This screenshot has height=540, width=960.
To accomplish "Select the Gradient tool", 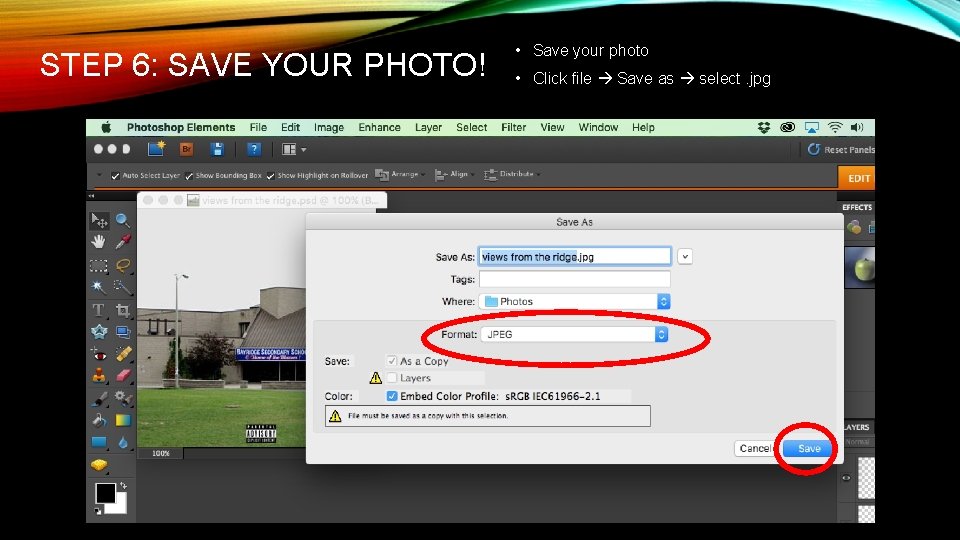I will pos(122,420).
